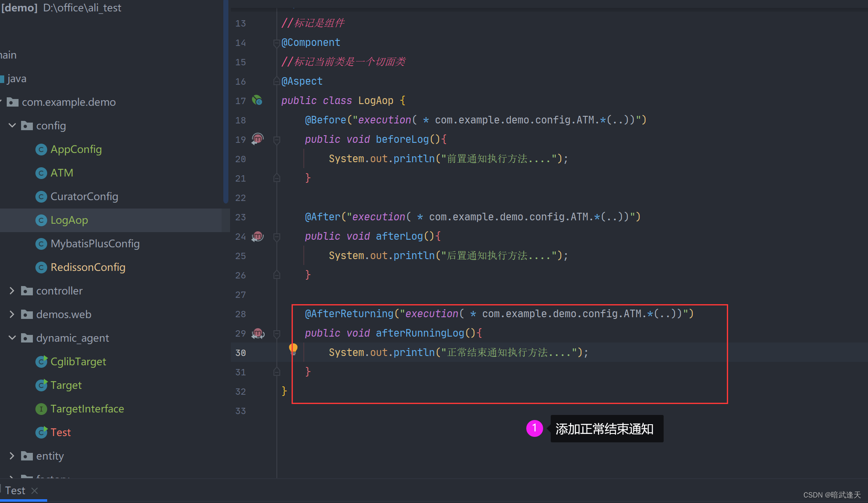Viewport: 868px width, 503px height.
Task: Expand the controller package
Action: [12, 291]
